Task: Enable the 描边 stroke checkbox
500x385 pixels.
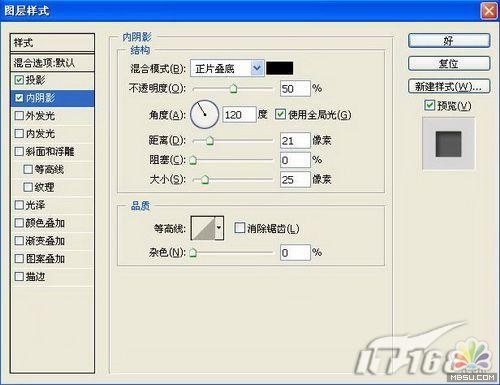Action: pyautogui.click(x=19, y=276)
